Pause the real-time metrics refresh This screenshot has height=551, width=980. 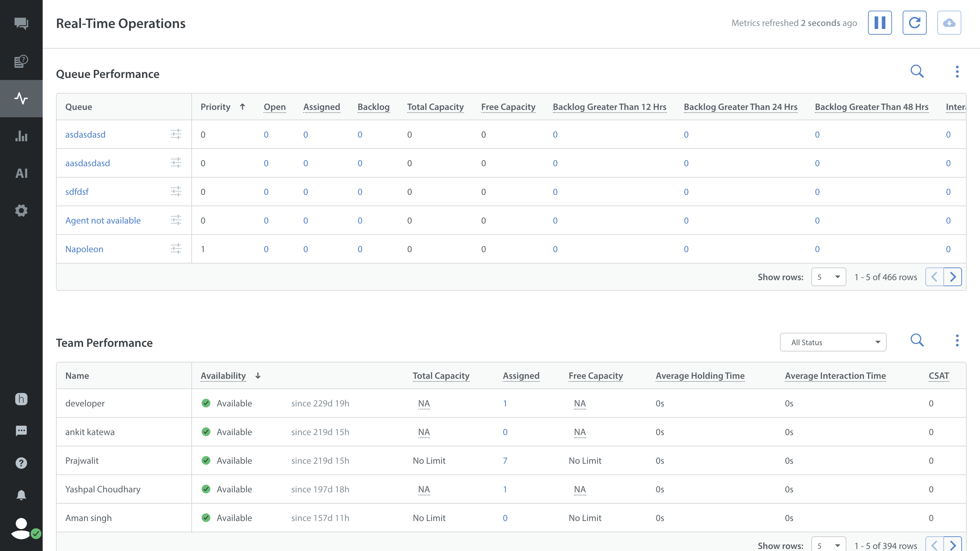(880, 23)
